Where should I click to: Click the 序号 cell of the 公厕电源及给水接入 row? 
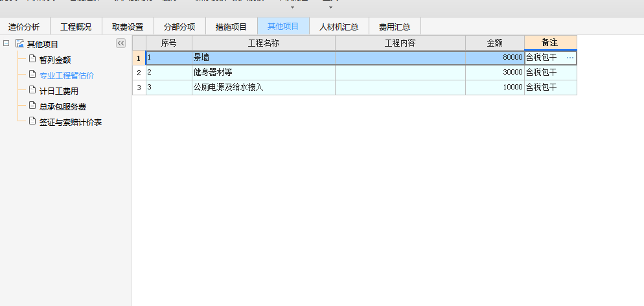[x=169, y=88]
